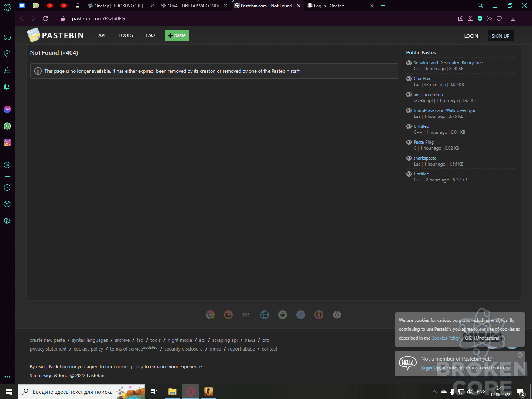
Task: Click the Windows taskbar search box
Action: click(81, 392)
